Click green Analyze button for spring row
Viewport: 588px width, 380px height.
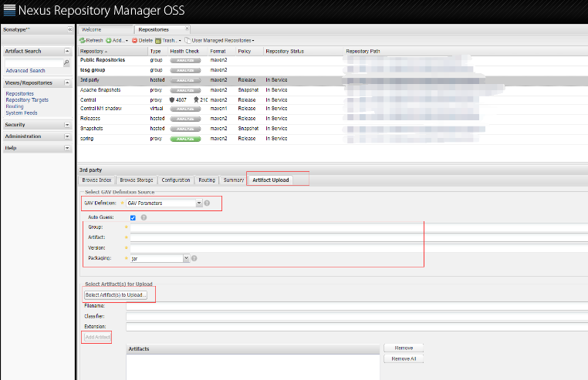(185, 139)
